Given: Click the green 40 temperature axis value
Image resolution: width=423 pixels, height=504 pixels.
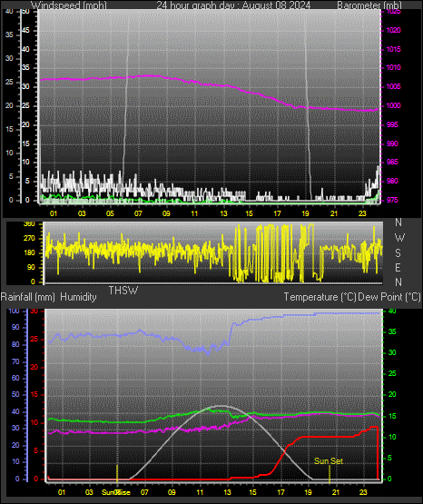Looking at the screenshot, I should [392, 311].
